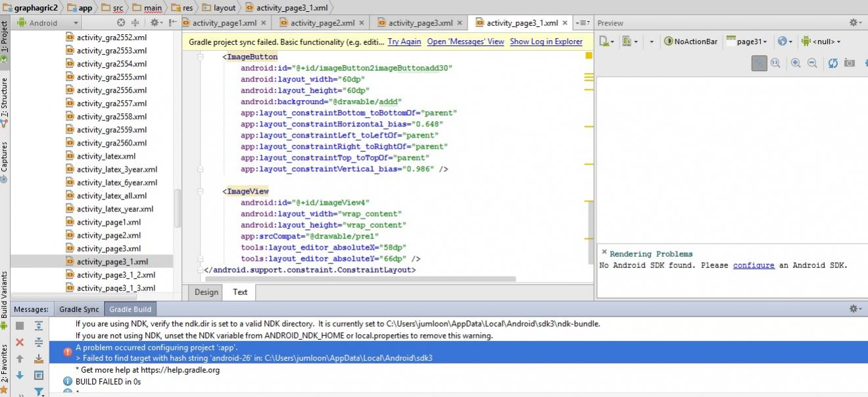This screenshot has width=868, height=397.
Task: Open the device orientation dropdown in Preview
Action: (631, 41)
